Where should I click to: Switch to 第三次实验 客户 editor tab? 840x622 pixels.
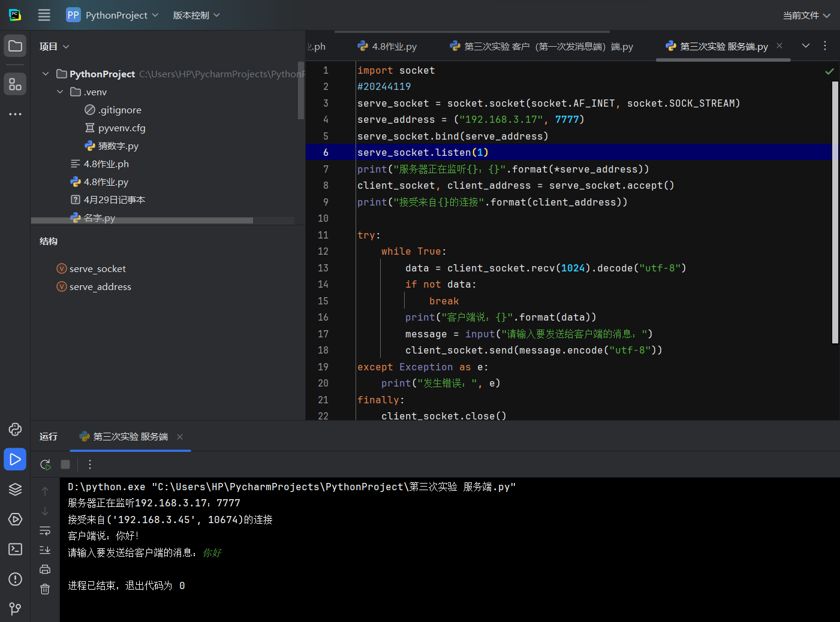coord(541,46)
